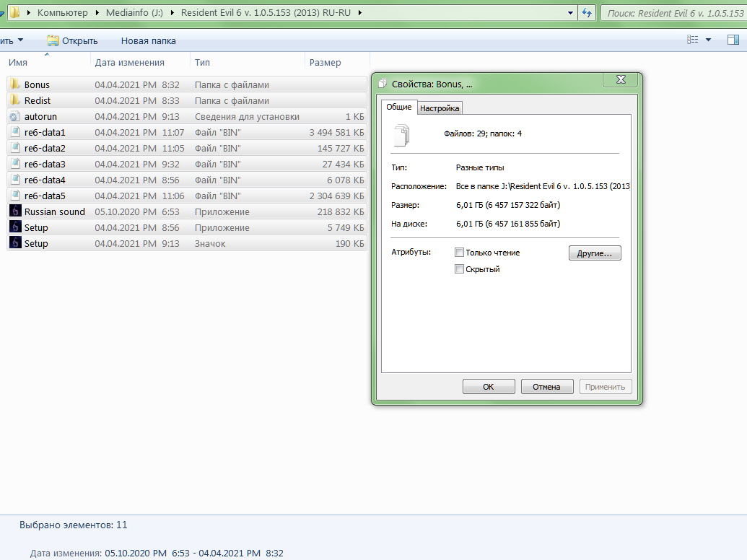
Task: Click the re6-data1 file icon
Action: [15, 132]
